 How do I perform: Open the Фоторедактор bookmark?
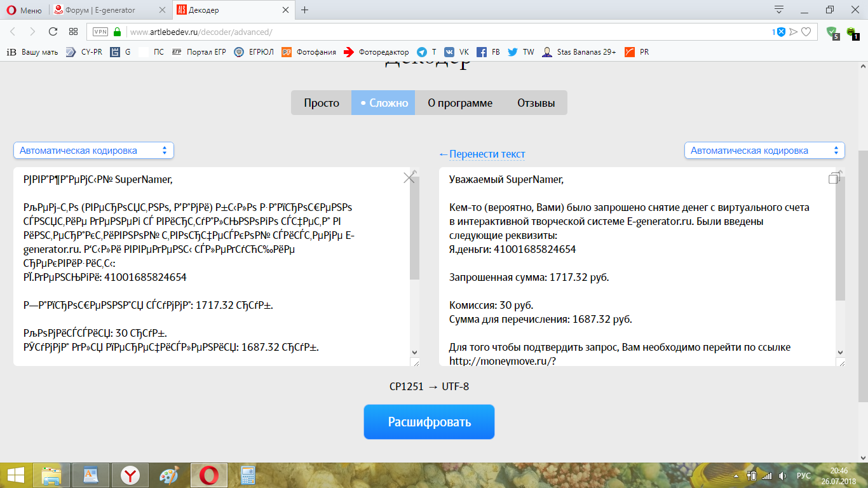376,52
